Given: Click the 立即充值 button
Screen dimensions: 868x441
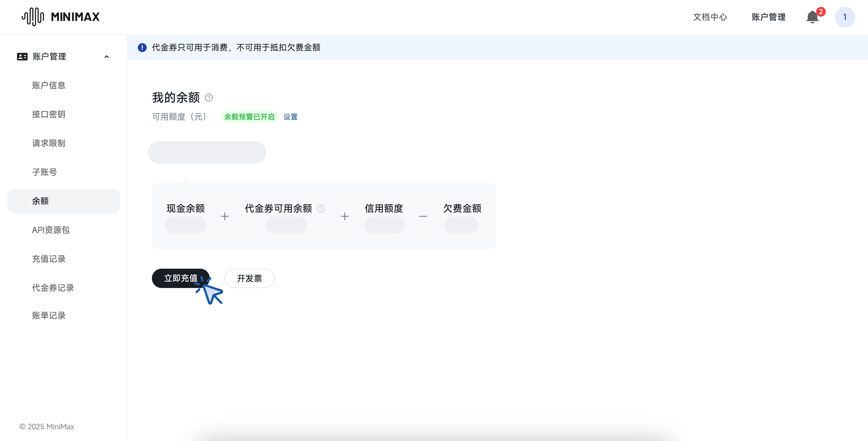Looking at the screenshot, I should pos(181,278).
